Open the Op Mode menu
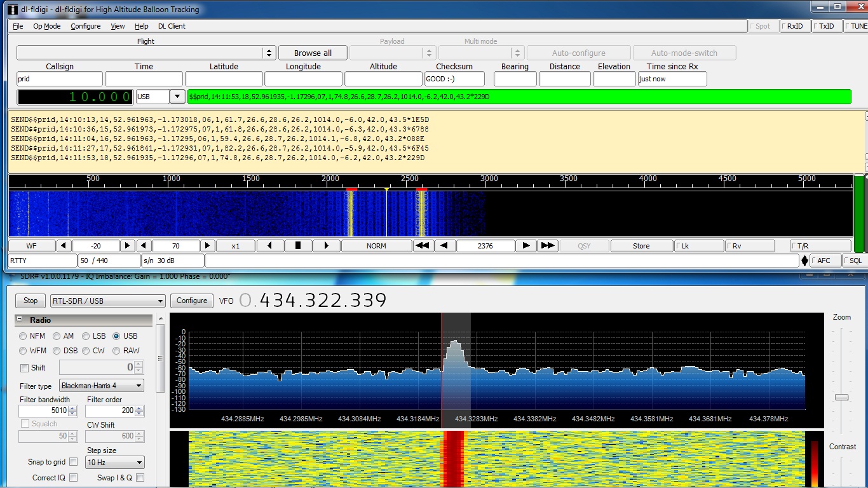 pos(47,26)
